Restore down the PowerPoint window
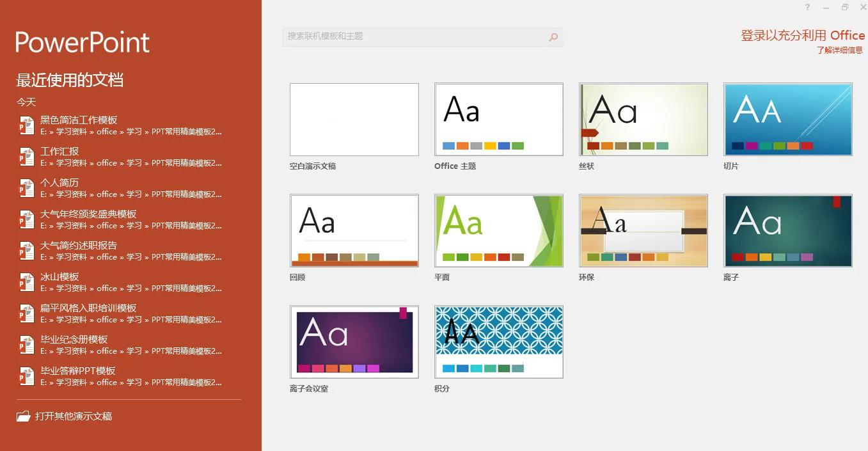The width and height of the screenshot is (868, 451). click(845, 7)
